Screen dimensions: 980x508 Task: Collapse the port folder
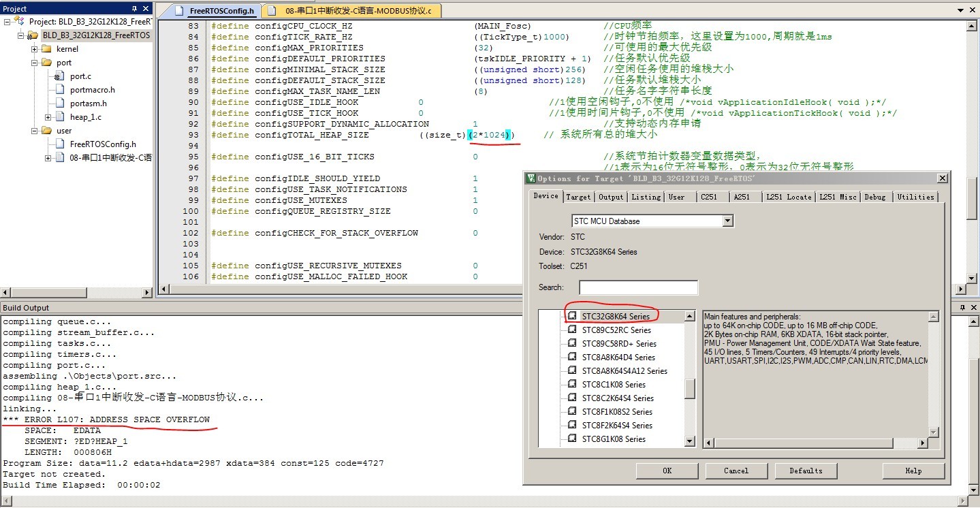tap(34, 63)
